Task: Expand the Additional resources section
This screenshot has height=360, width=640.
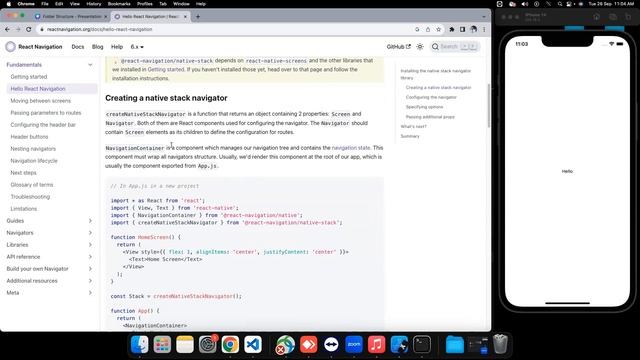Action: coord(90,281)
